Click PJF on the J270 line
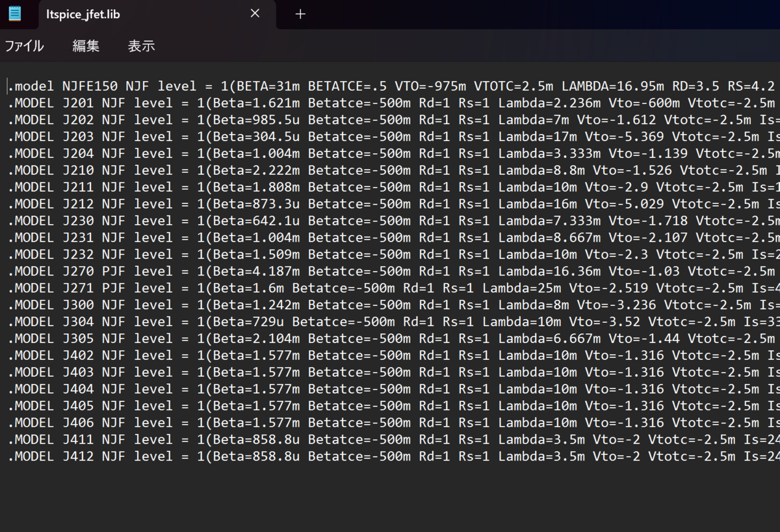Viewport: 780px width, 532px height. tap(114, 272)
